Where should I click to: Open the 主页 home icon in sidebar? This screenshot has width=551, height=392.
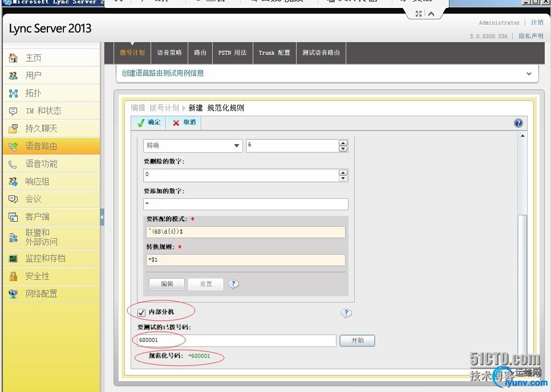[13, 58]
